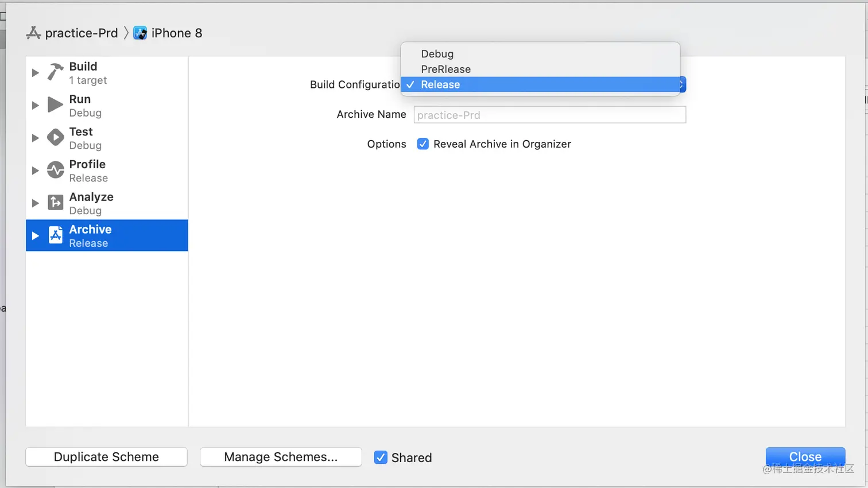Choose Debug from the configuration menu

437,54
